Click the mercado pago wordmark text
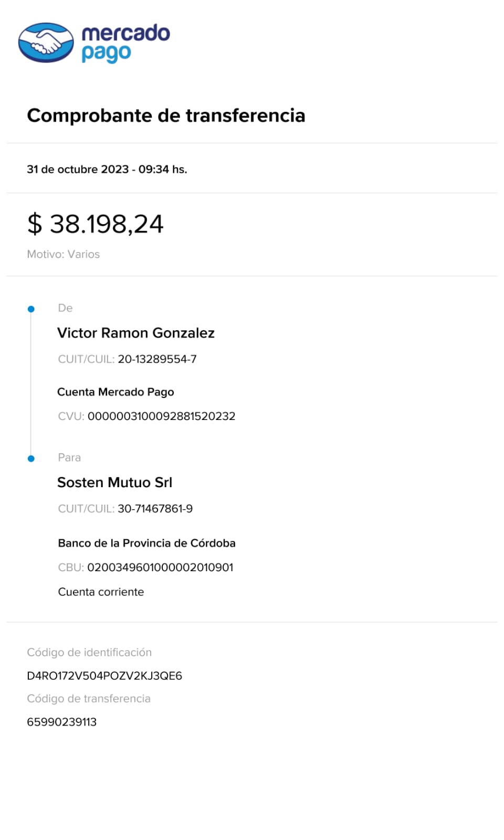The height and width of the screenshot is (840, 504). click(125, 43)
